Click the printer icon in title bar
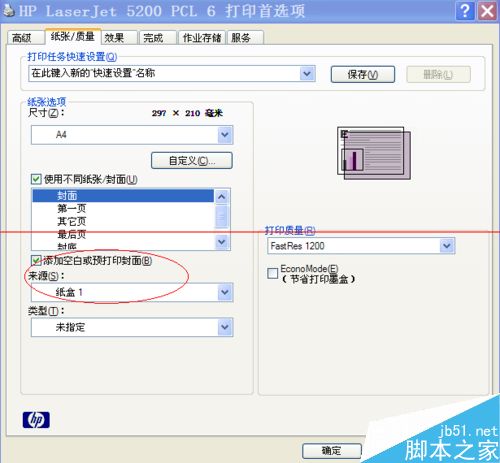The width and height of the screenshot is (500, 463). tap(9, 10)
